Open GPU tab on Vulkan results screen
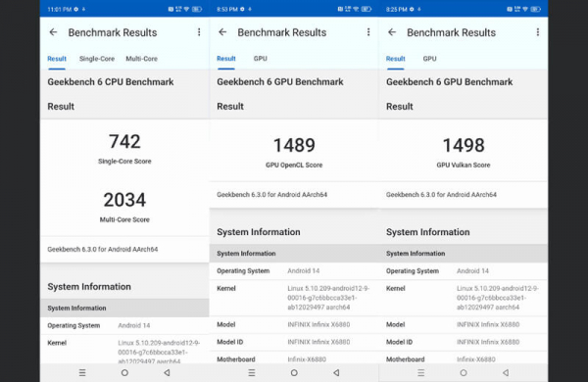588x382 pixels. 430,59
